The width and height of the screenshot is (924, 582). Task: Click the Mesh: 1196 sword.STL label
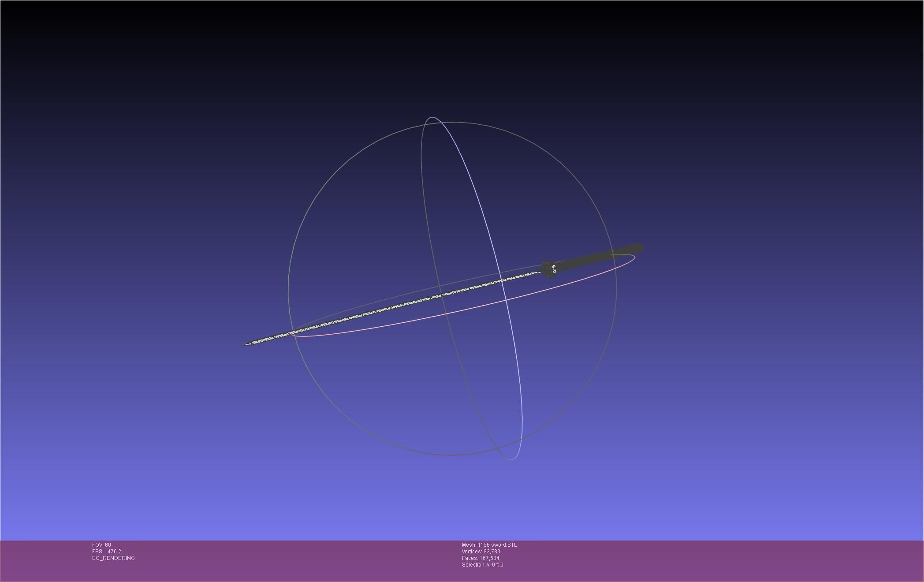489,545
